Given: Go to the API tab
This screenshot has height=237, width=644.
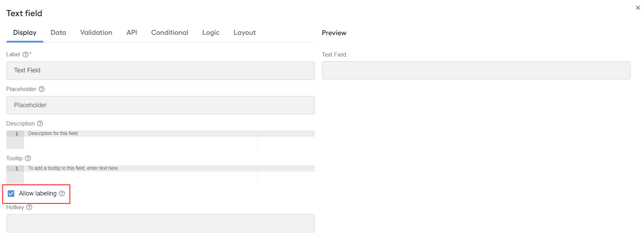Looking at the screenshot, I should (132, 33).
